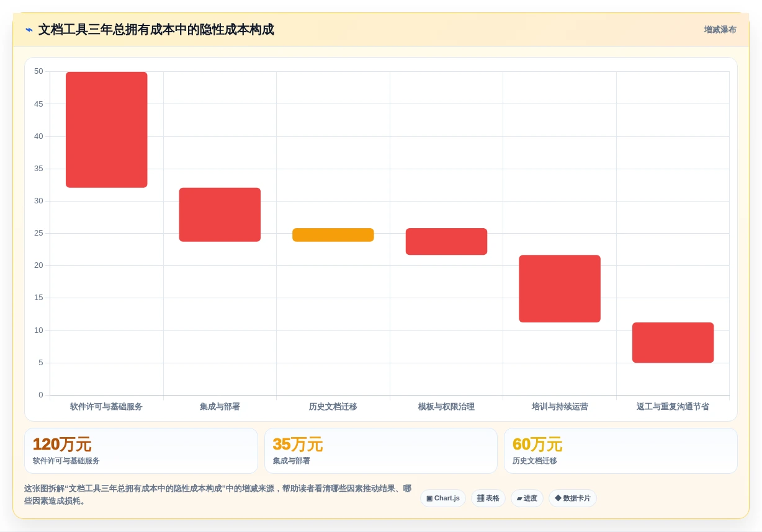Image resolution: width=762 pixels, height=532 pixels.
Task: Click the x-axis label 集成与部署
Action: tap(220, 407)
